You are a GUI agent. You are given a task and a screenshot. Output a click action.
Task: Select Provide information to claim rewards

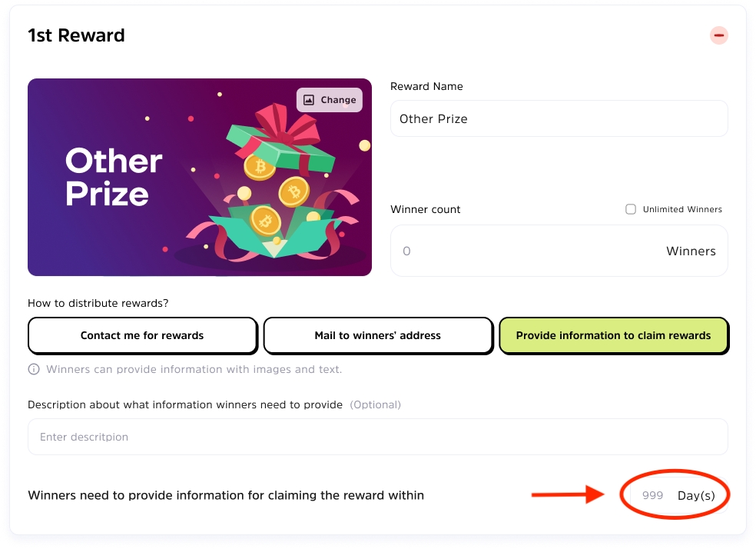tap(614, 336)
